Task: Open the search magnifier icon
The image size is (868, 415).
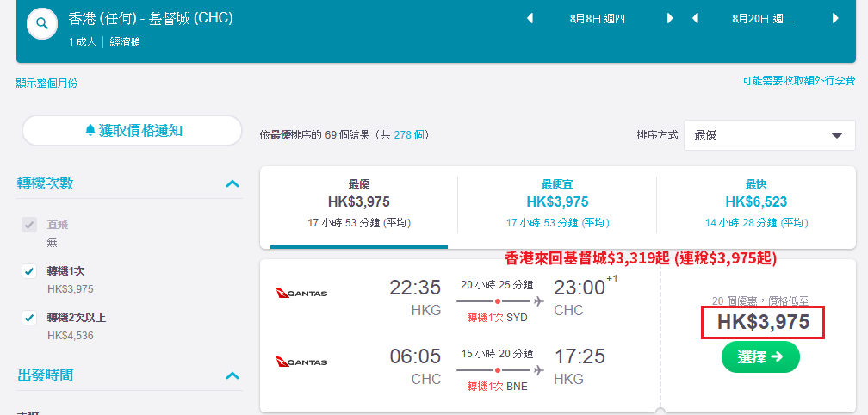Action: point(43,24)
